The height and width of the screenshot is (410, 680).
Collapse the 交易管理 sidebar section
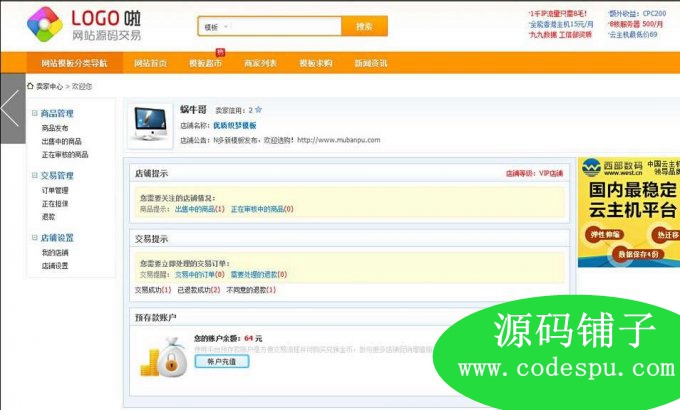(x=34, y=175)
